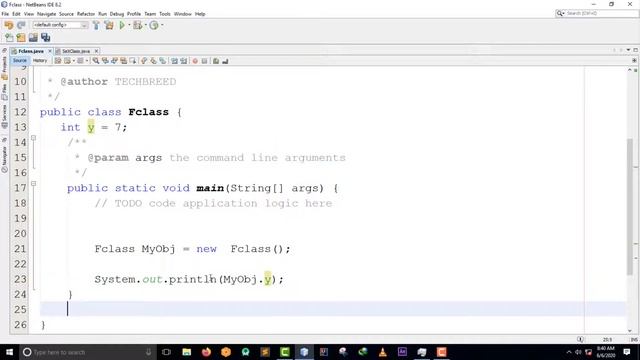
Task: Click the Find Selection magnifier icon
Action: tap(96, 61)
